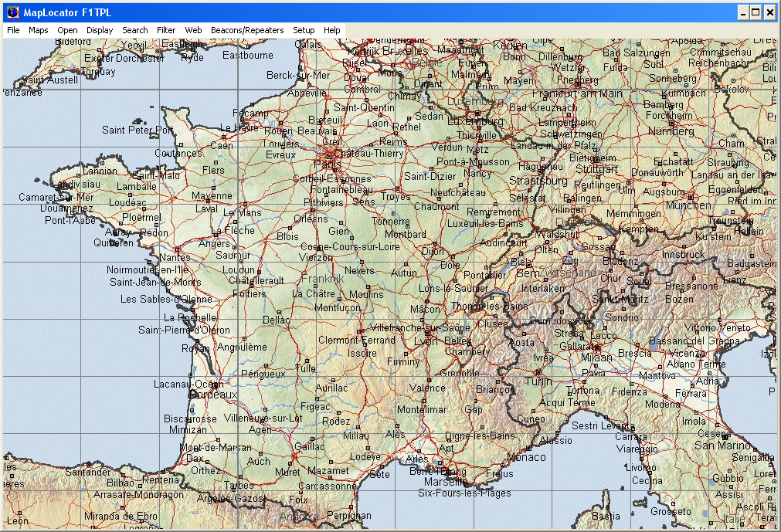781x532 pixels.
Task: Open the Filter menu
Action: (166, 30)
